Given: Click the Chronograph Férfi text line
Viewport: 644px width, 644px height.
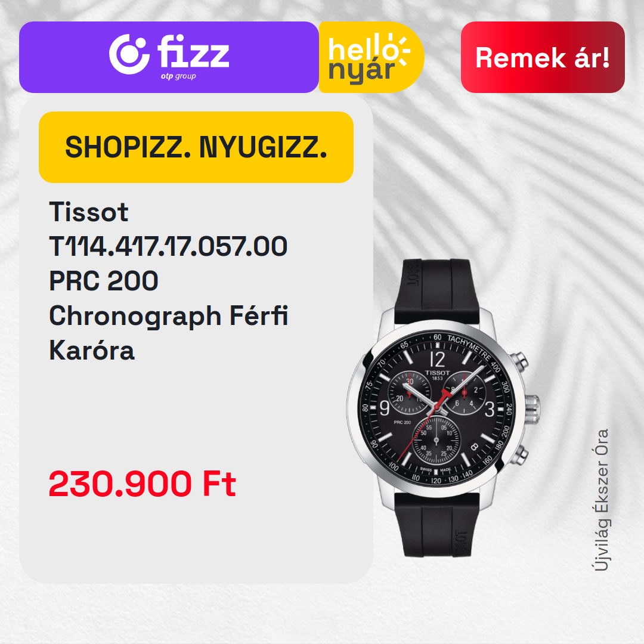Looking at the screenshot, I should (168, 316).
